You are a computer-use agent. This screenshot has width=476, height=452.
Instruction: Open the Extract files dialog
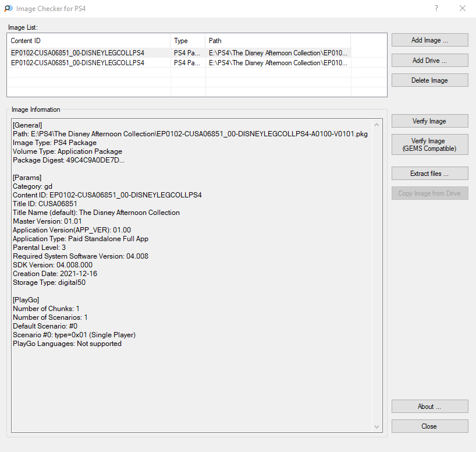(x=429, y=174)
